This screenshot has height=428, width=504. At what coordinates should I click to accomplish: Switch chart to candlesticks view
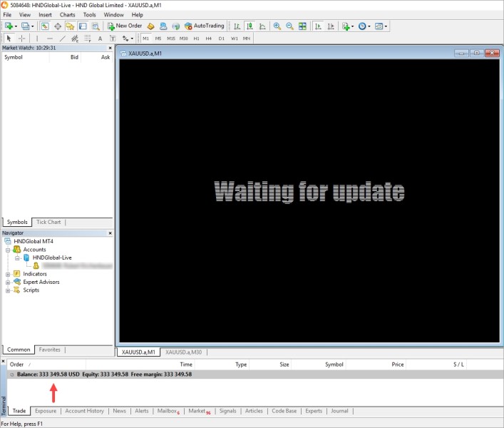click(x=250, y=26)
